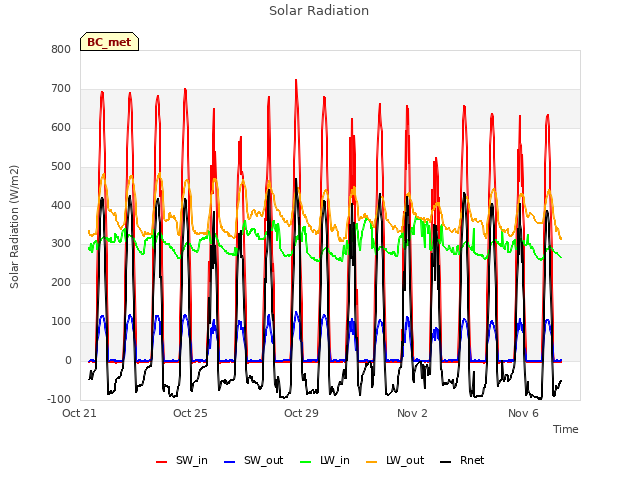This screenshot has width=640, height=480.
Task: Click the 300 y-axis tick label
Action: pyautogui.click(x=61, y=244)
